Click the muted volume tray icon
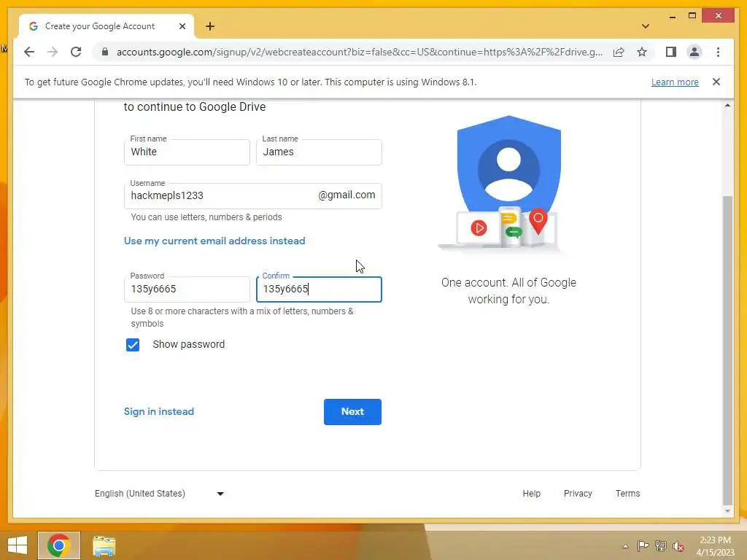 point(678,546)
